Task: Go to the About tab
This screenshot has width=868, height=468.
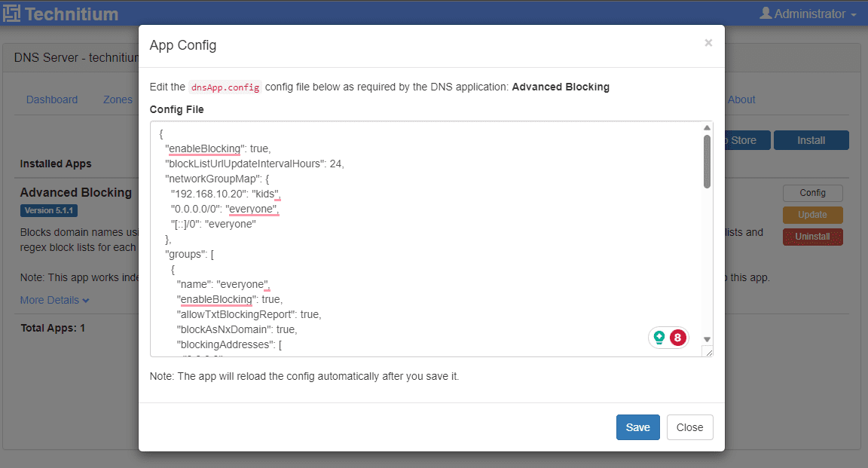Action: click(741, 99)
